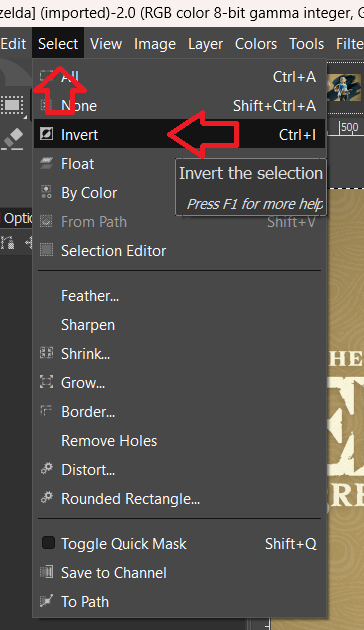Open the Tools menu

(x=307, y=43)
